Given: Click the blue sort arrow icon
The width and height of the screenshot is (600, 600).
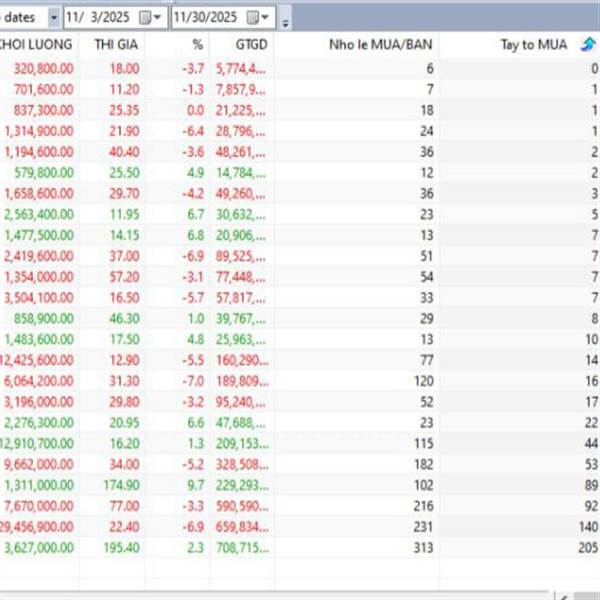Looking at the screenshot, I should tap(588, 44).
